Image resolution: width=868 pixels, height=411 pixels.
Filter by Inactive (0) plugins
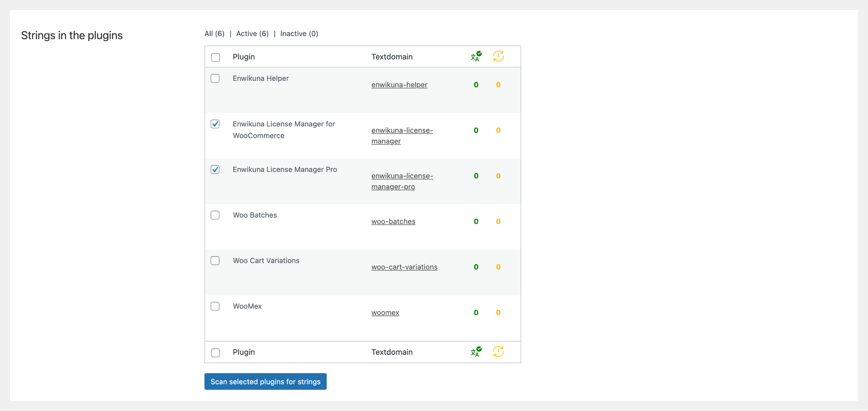(299, 34)
